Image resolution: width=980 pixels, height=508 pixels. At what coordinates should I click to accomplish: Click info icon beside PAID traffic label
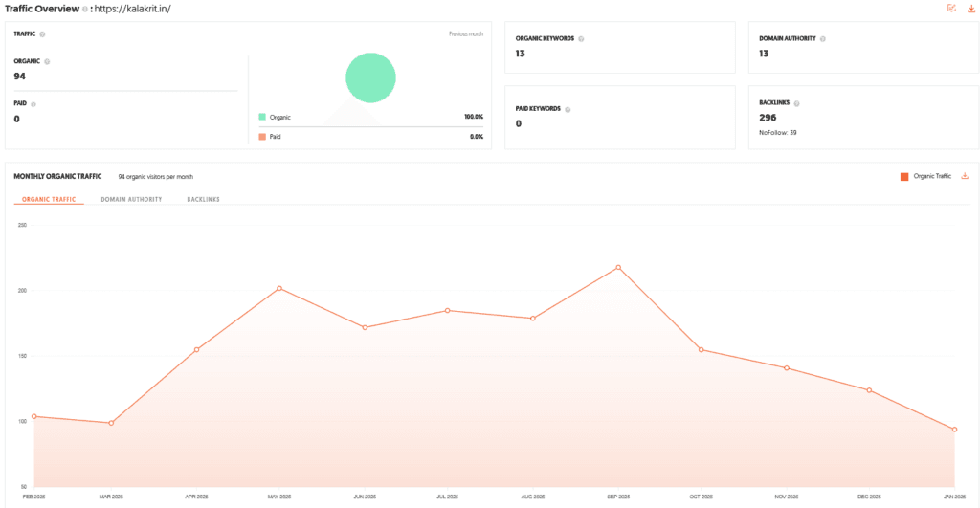(x=33, y=104)
